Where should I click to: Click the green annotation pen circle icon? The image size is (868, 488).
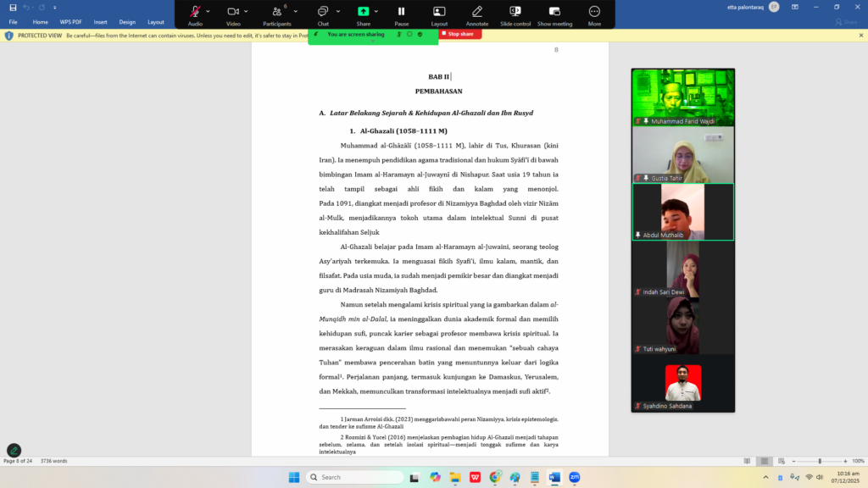(x=14, y=451)
